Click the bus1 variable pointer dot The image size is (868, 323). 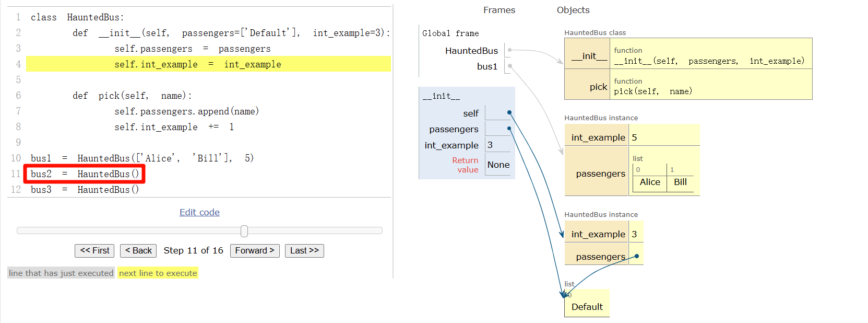(510, 66)
